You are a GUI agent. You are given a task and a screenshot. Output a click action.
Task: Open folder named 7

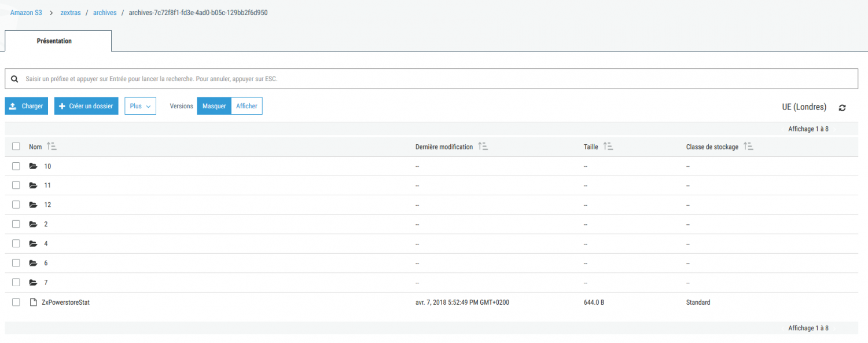pyautogui.click(x=46, y=283)
